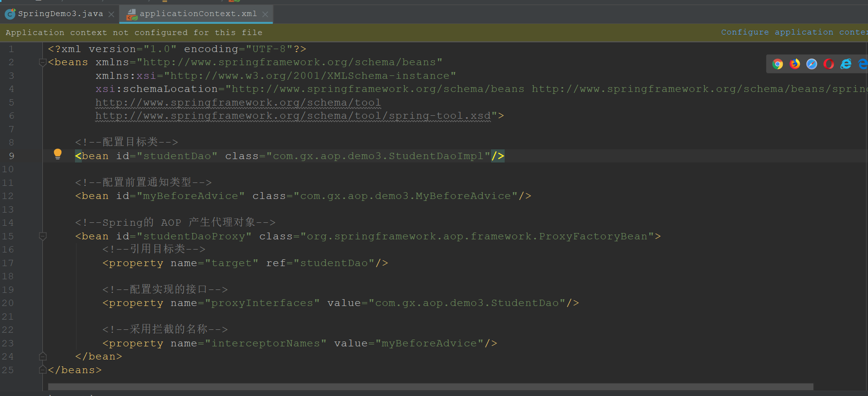Open the file in Firefox browser
Screen dimensions: 868x396
pyautogui.click(x=795, y=64)
